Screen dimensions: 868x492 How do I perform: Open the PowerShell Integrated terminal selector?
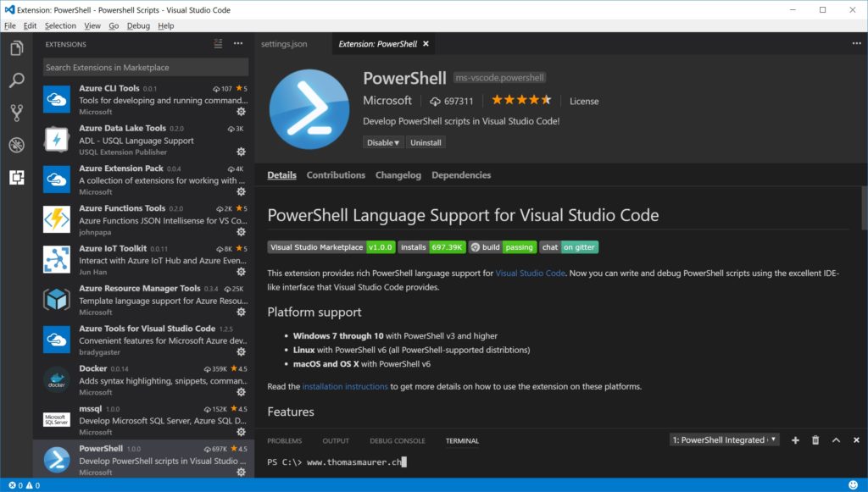click(x=724, y=439)
